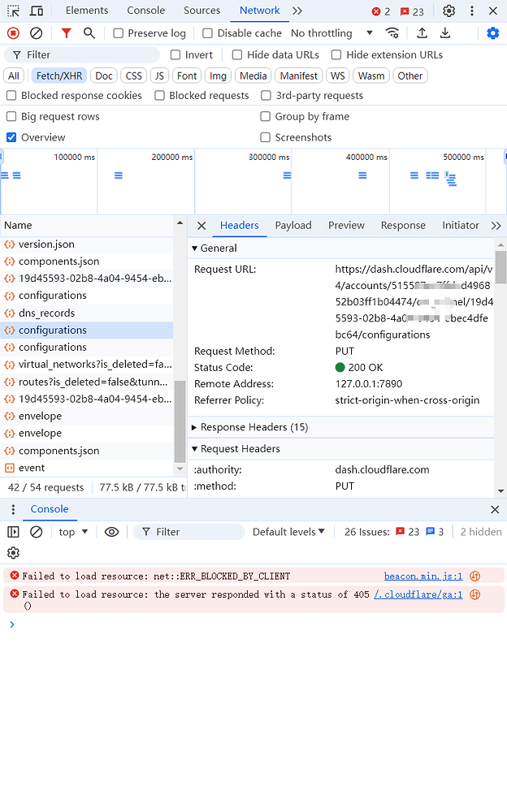This screenshot has height=812, width=507.
Task: Open DevTools three-dot customize menu
Action: 472,11
